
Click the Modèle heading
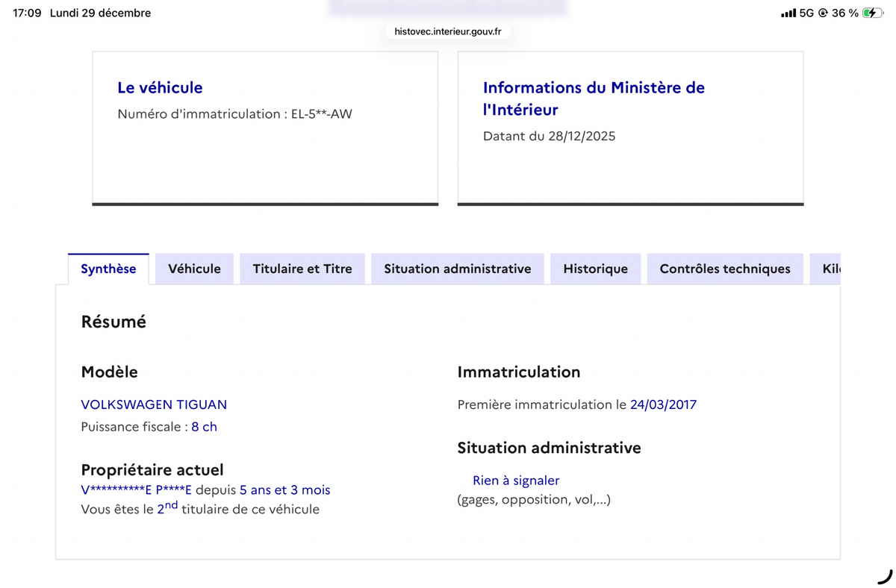pos(109,372)
